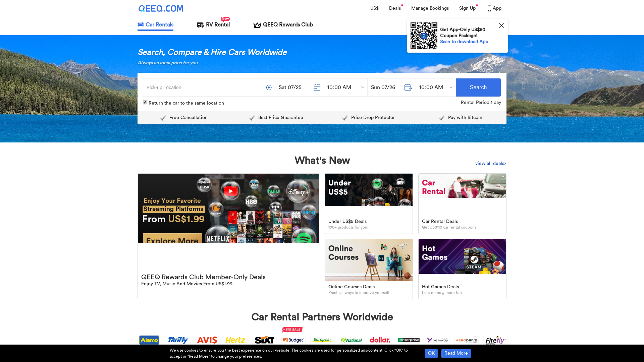Click the Europcar partner logo
Image resolution: width=644 pixels, height=362 pixels.
click(x=322, y=340)
